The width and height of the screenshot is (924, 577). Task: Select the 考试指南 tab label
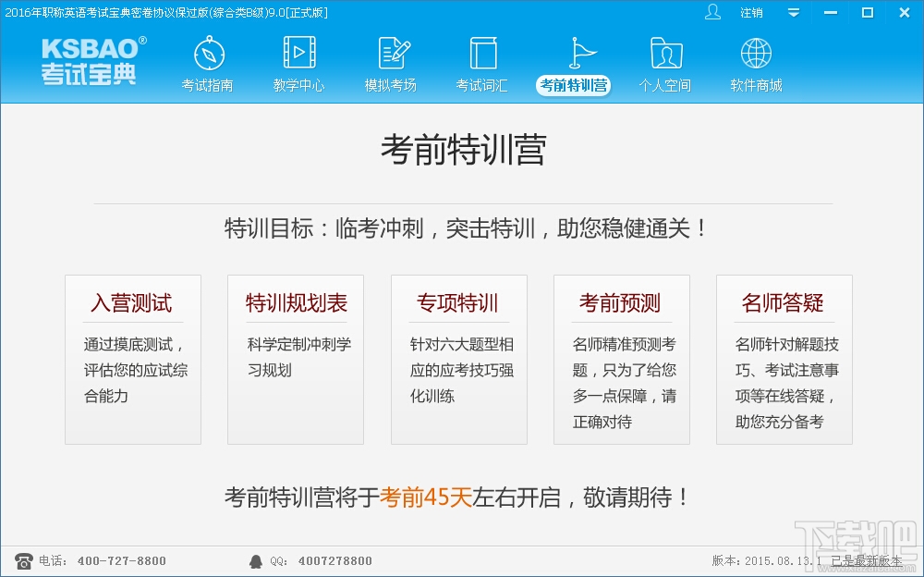(207, 86)
